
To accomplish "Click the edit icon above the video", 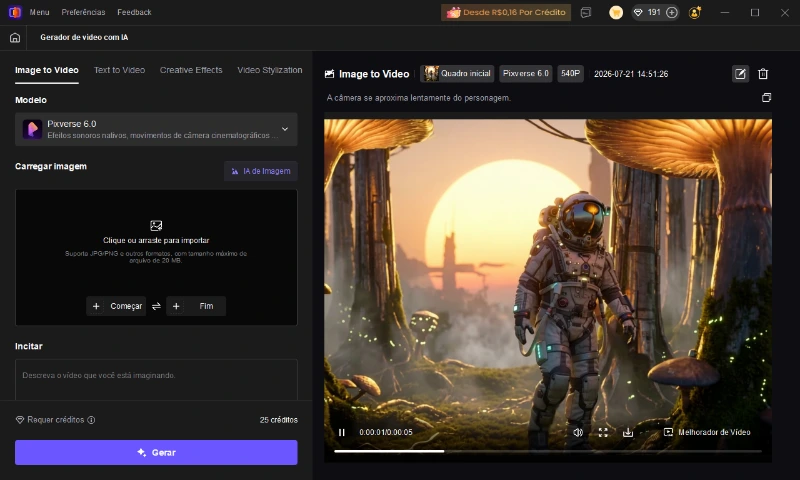I will [740, 74].
